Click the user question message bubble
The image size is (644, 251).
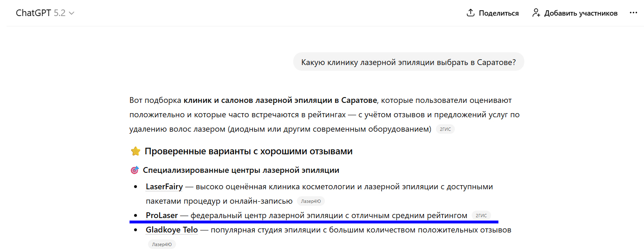tap(408, 62)
